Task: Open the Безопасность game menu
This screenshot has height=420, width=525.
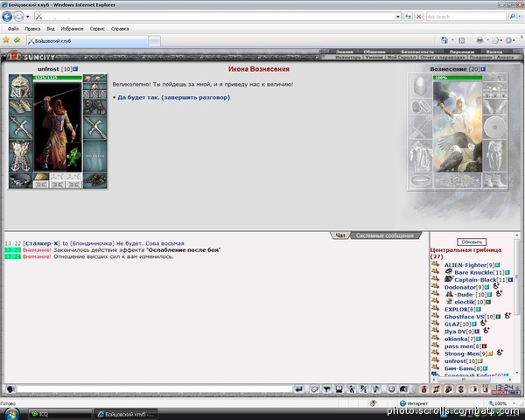Action: pos(417,52)
